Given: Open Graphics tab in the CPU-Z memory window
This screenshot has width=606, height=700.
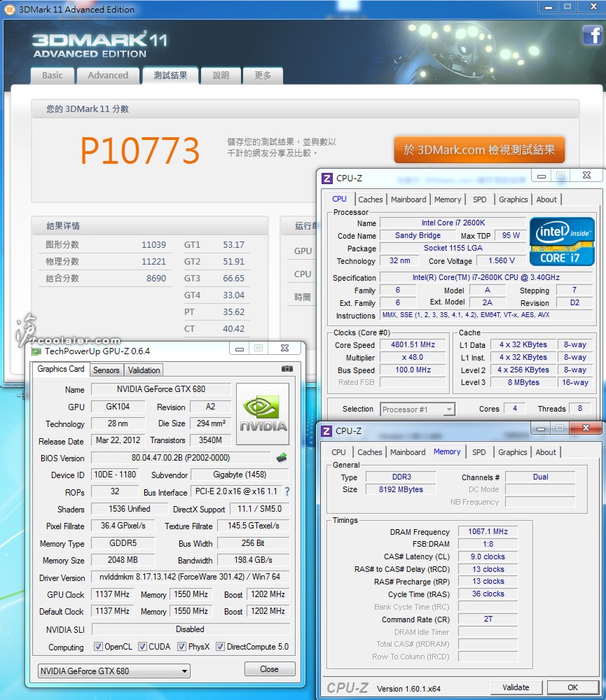Looking at the screenshot, I should [x=512, y=452].
